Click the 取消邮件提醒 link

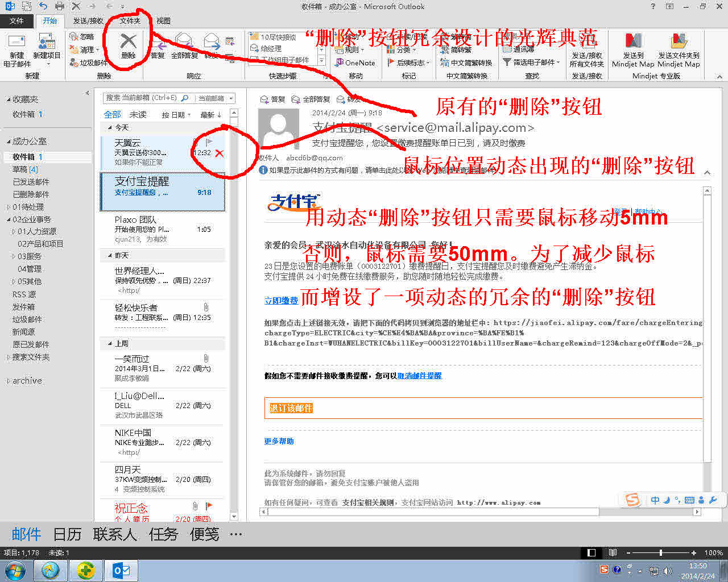tap(419, 376)
